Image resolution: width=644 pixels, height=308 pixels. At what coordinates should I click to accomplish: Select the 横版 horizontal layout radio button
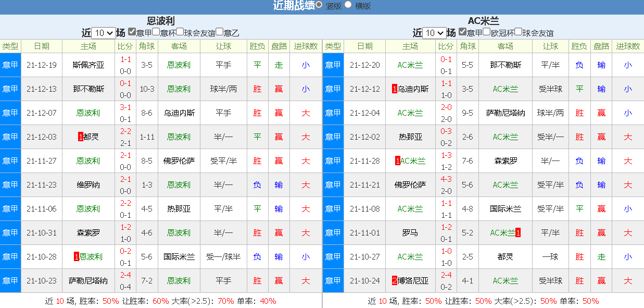click(348, 4)
